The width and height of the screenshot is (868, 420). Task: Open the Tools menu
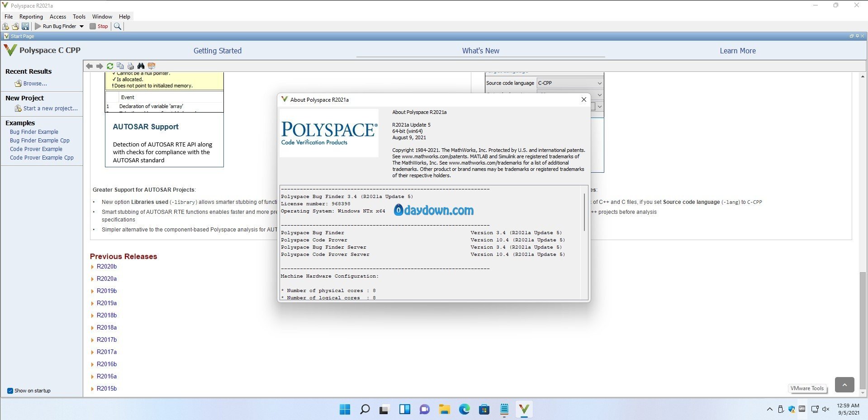coord(79,16)
